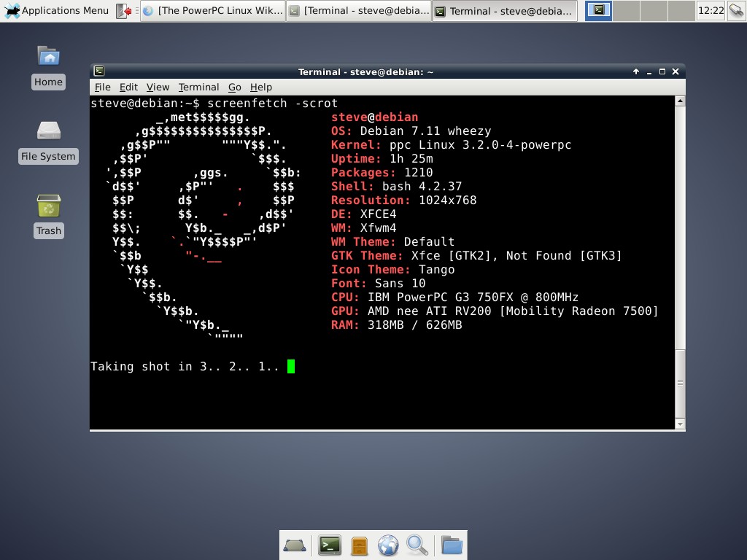This screenshot has height=560, width=747.
Task: Select the active Terminal taskbar button
Action: [x=505, y=11]
